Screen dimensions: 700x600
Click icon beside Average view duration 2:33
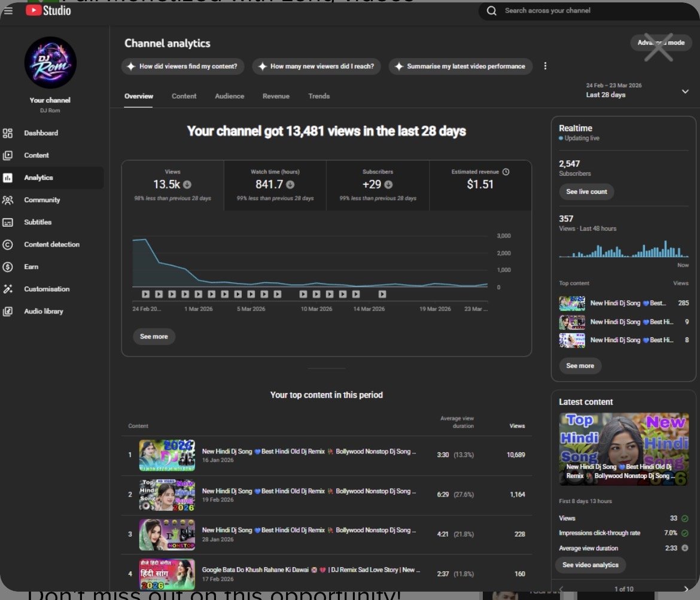pyautogui.click(x=685, y=548)
